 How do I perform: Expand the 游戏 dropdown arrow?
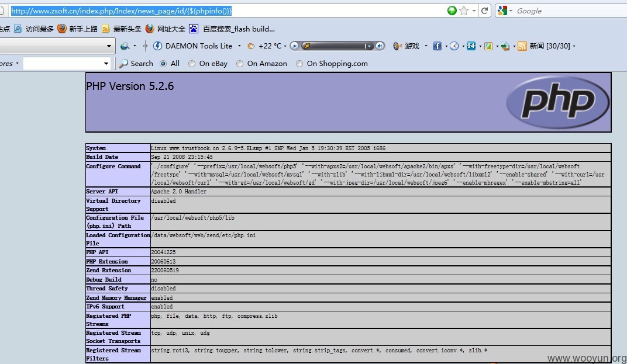[425, 46]
